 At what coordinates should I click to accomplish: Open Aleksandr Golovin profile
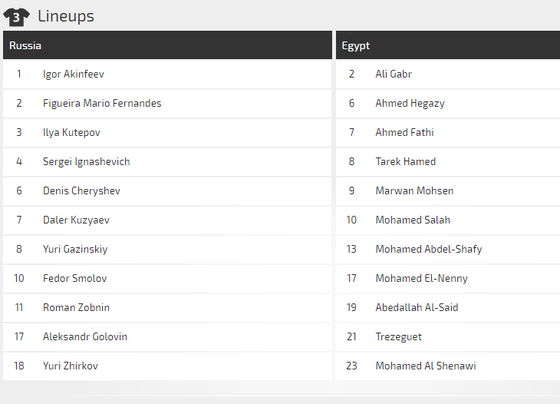pyautogui.click(x=85, y=336)
